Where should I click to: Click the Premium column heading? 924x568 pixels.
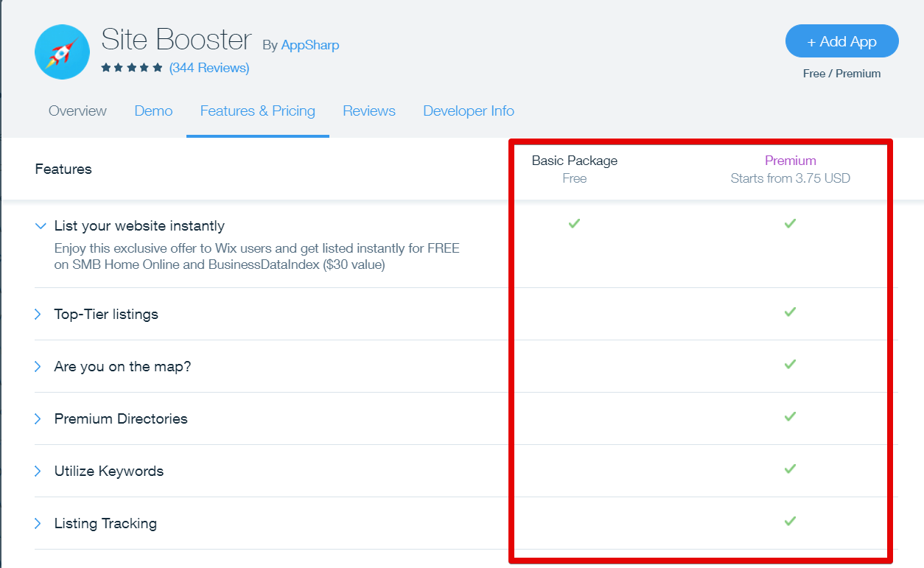click(x=791, y=161)
